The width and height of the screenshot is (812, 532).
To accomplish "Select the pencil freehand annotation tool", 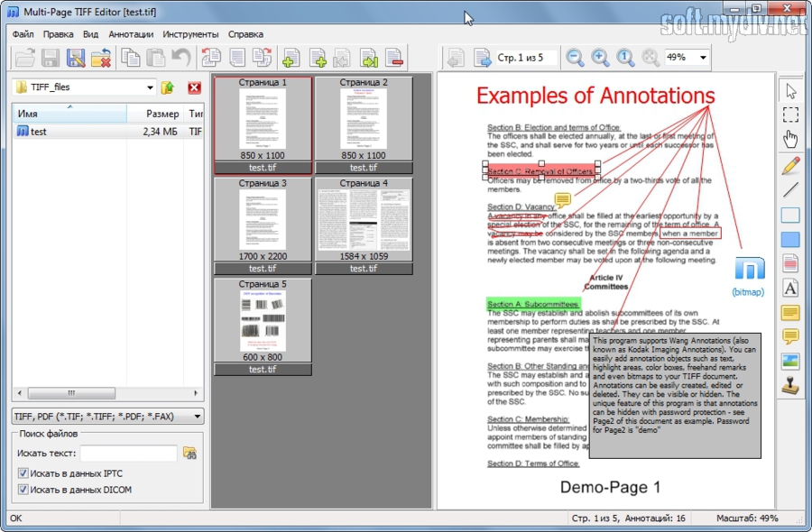I will click(790, 166).
